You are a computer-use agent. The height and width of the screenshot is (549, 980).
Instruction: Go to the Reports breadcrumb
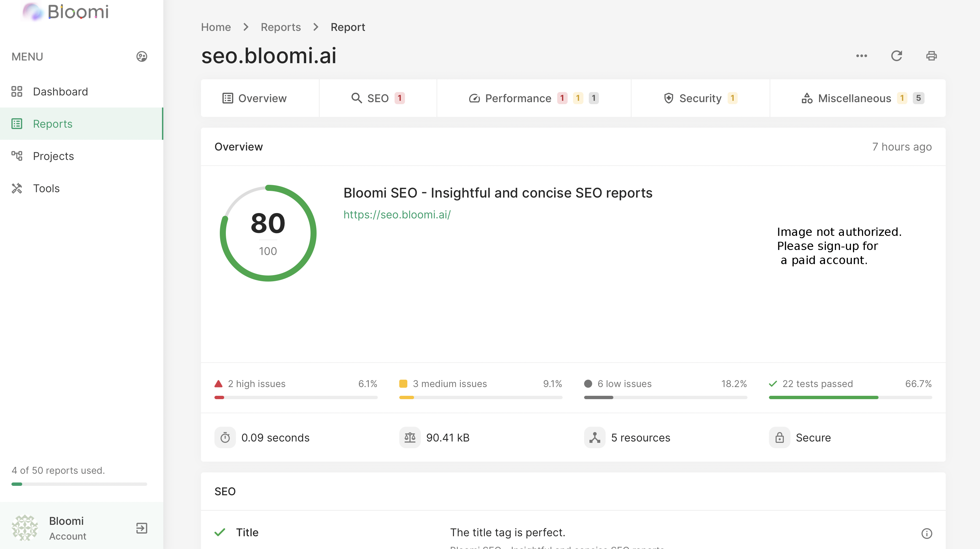tap(281, 27)
